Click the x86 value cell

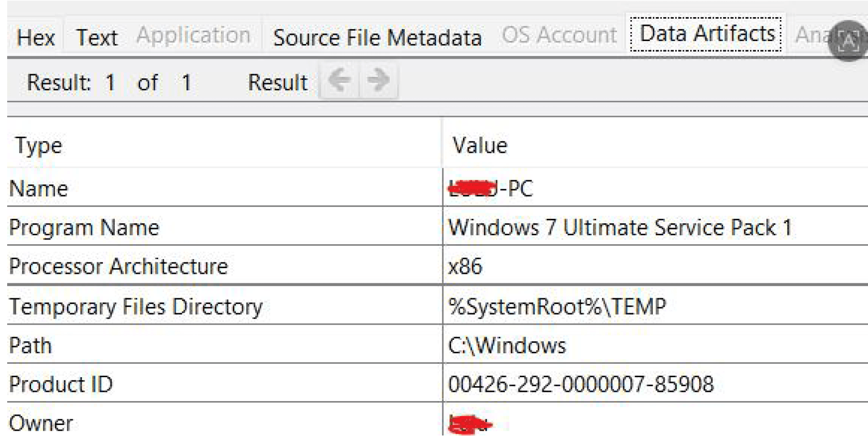pos(465,267)
